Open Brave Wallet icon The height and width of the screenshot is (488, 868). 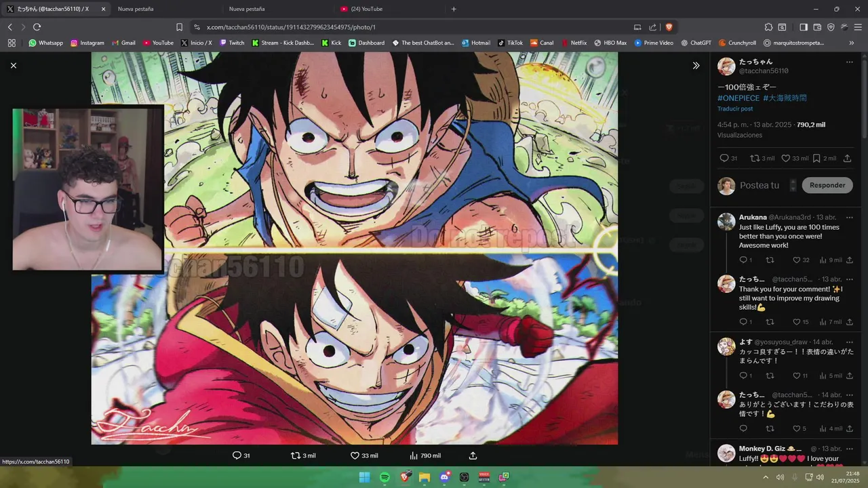pos(817,27)
